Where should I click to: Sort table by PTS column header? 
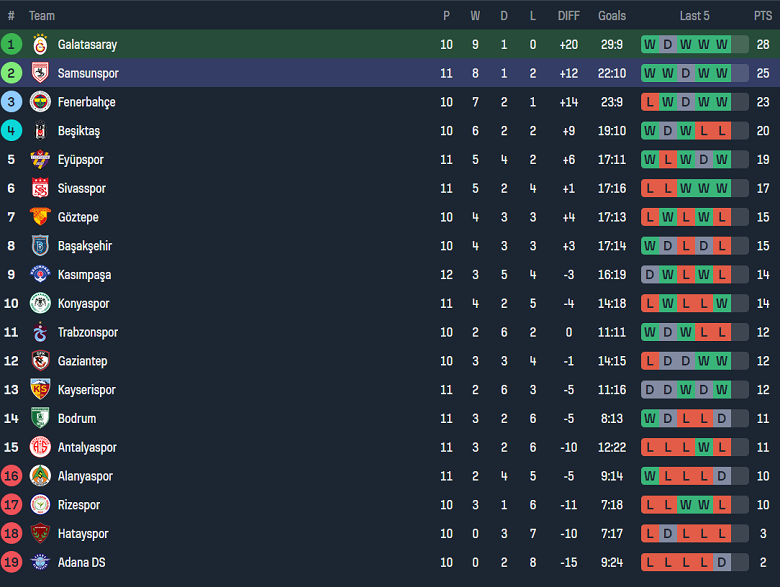pyautogui.click(x=762, y=16)
